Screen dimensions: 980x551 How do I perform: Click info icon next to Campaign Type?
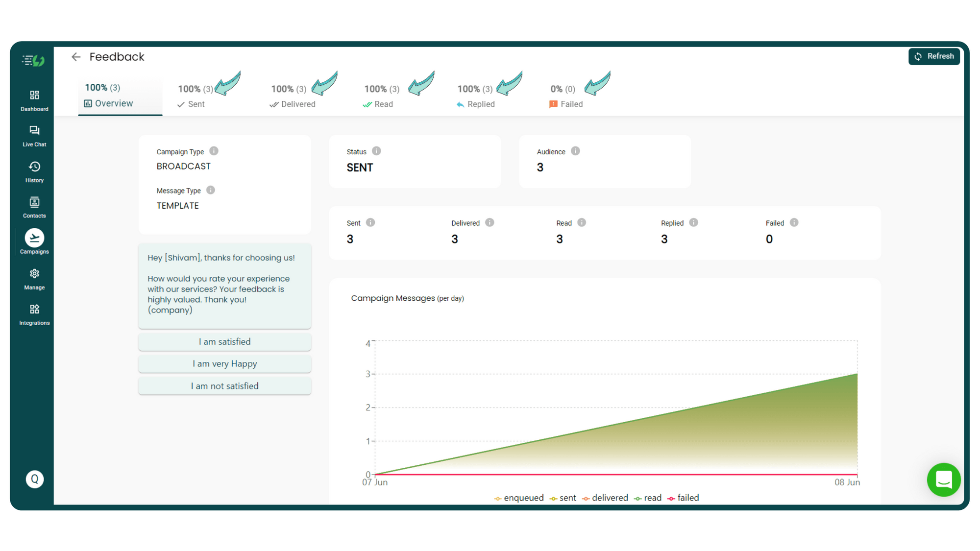214,151
